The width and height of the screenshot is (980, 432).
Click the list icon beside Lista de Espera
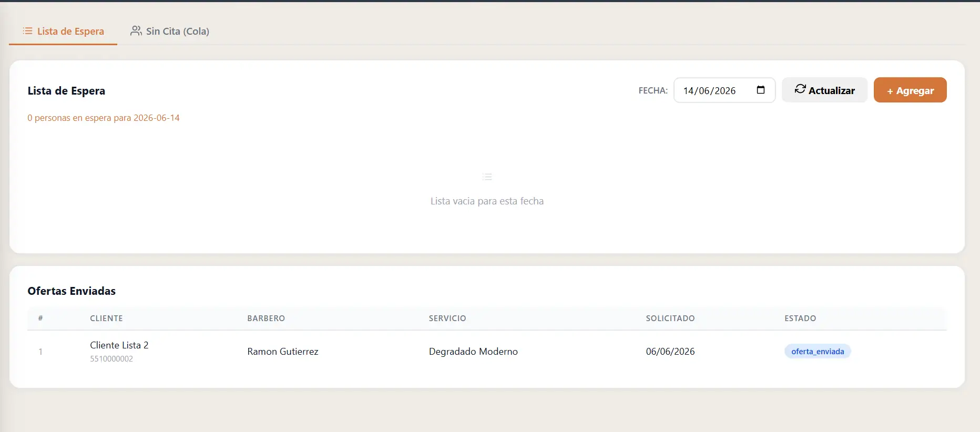pyautogui.click(x=27, y=31)
